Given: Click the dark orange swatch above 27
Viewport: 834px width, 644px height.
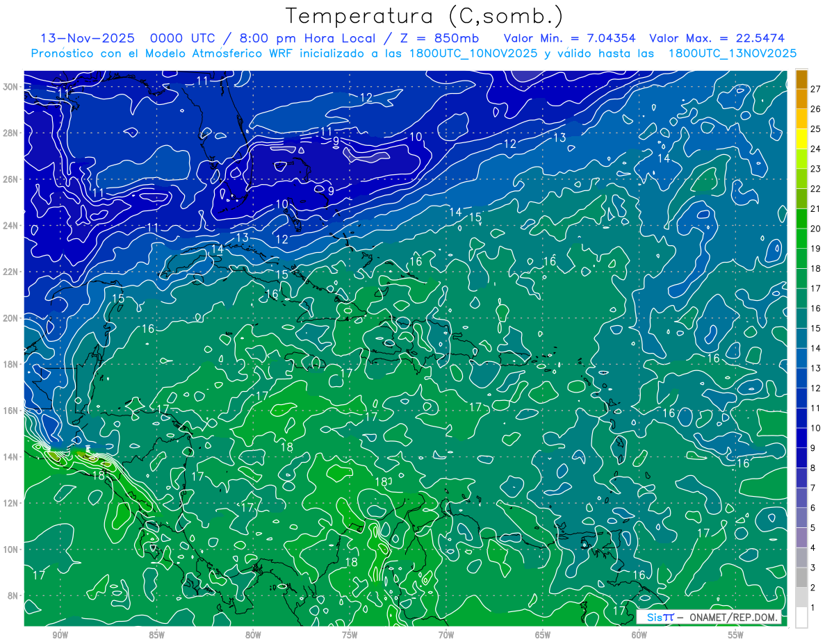Looking at the screenshot, I should click(802, 79).
